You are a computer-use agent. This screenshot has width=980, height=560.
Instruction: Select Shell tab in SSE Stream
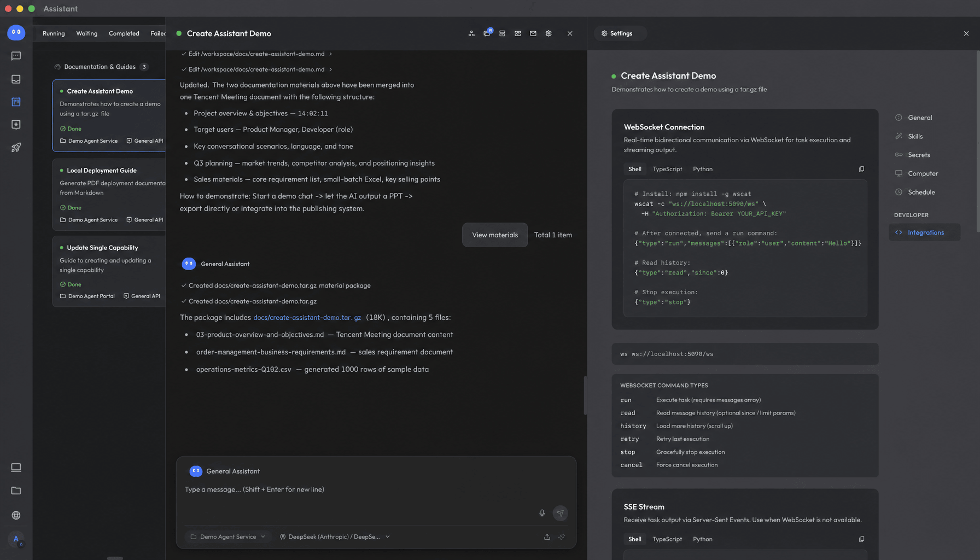tap(634, 539)
